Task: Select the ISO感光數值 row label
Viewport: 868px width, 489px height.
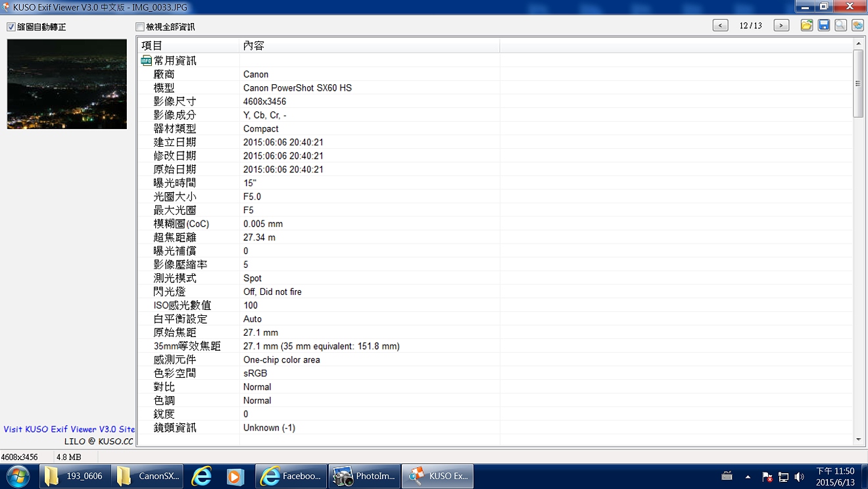Action: click(182, 305)
